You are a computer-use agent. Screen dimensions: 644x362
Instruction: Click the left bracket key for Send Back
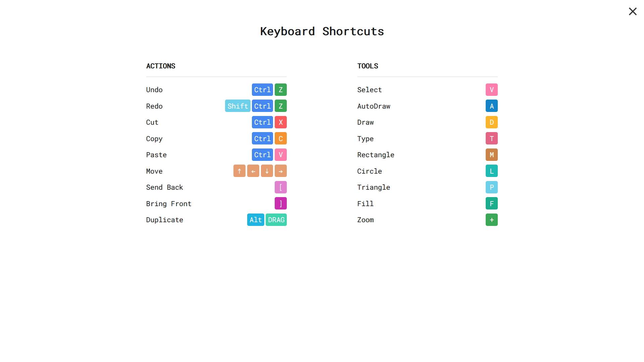(x=281, y=187)
